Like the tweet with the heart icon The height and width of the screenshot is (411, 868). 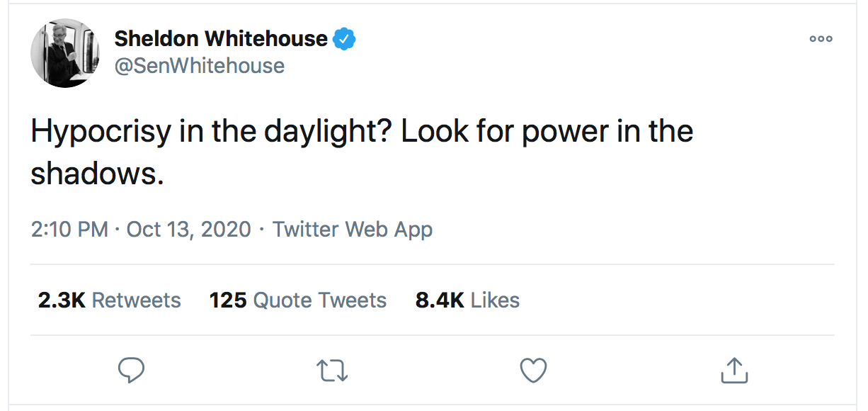533,370
